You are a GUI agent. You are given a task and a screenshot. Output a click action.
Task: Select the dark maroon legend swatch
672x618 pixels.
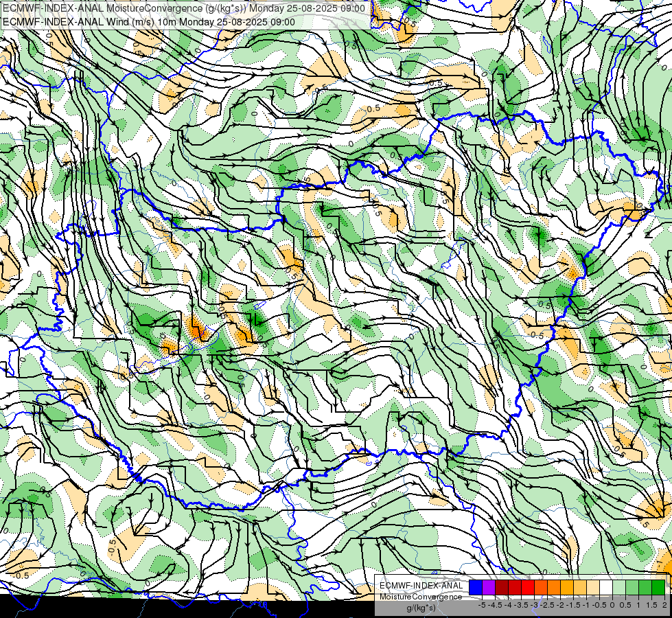(x=502, y=587)
